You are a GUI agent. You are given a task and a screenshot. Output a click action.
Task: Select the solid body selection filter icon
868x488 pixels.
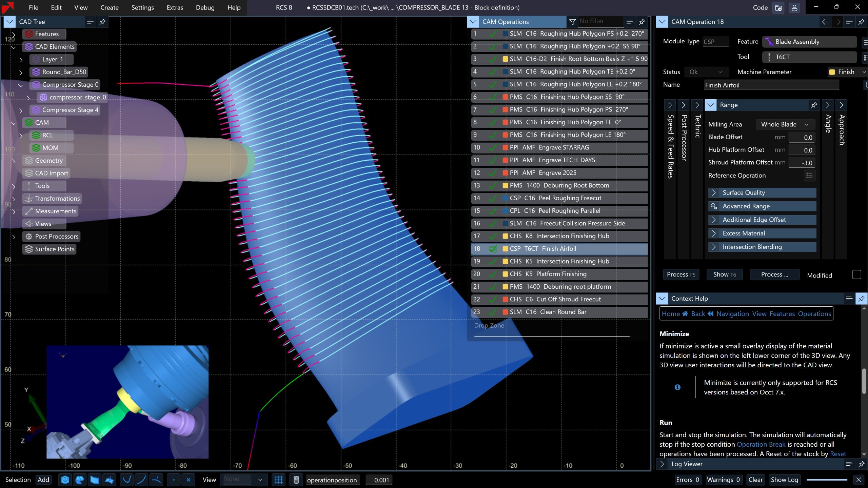click(65, 480)
